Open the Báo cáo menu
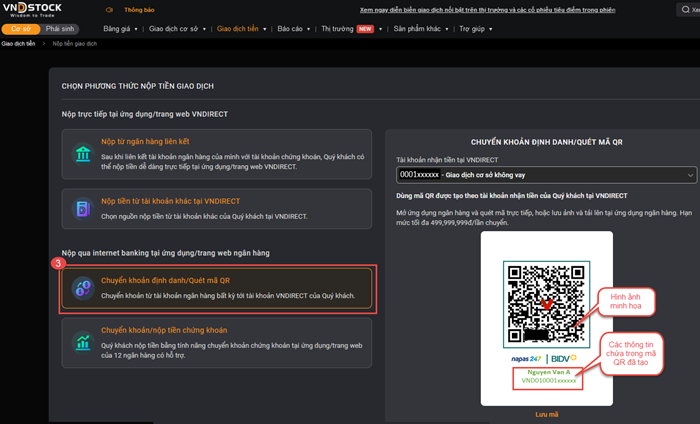The image size is (700, 424). [x=290, y=29]
